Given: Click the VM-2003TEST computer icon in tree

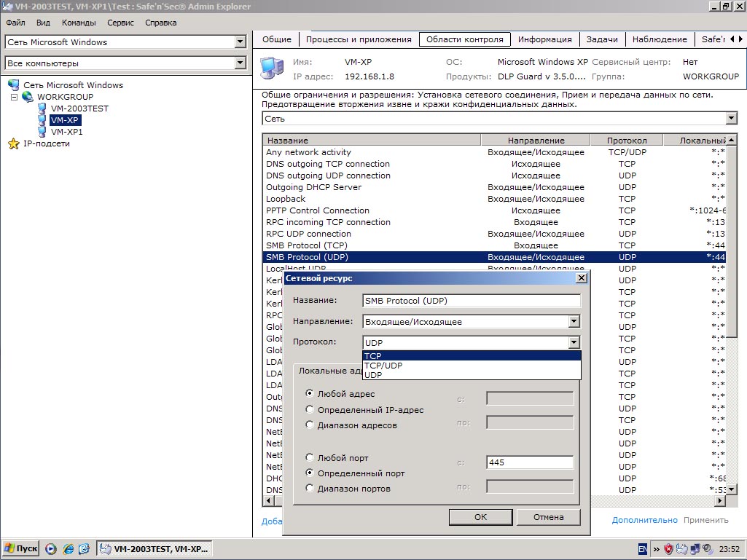Looking at the screenshot, I should point(42,109).
